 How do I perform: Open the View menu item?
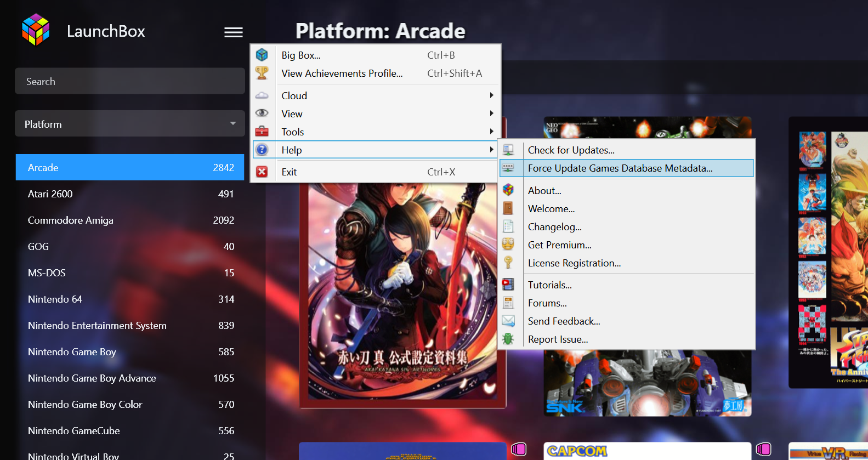pyautogui.click(x=376, y=113)
